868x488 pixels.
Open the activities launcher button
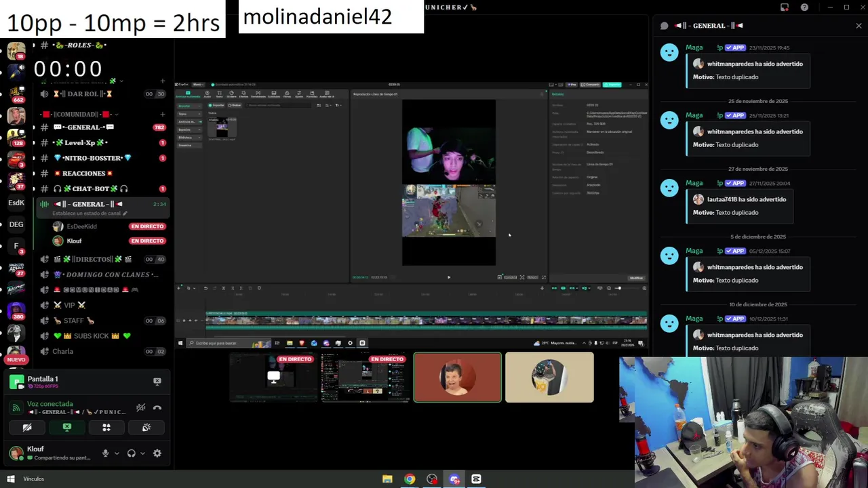click(x=106, y=428)
